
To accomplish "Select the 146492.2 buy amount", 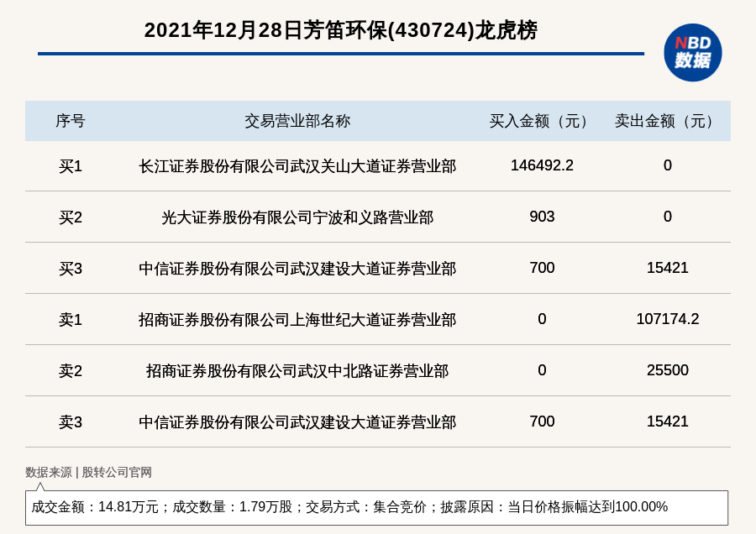I will (542, 165).
